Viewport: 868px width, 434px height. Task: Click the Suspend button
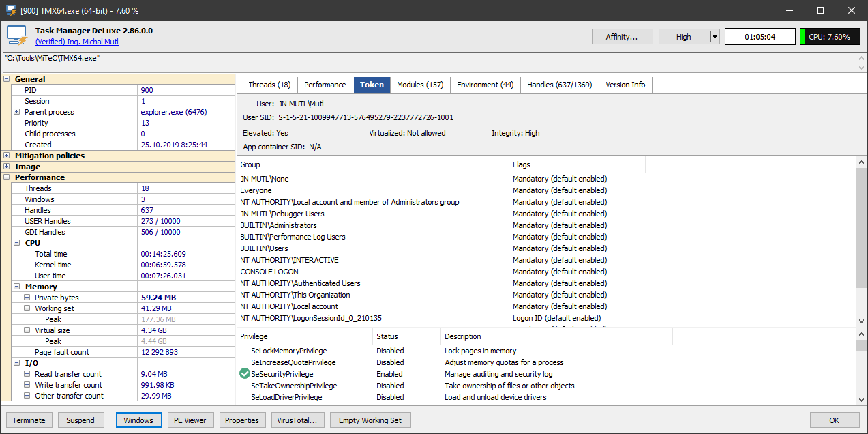[80, 420]
